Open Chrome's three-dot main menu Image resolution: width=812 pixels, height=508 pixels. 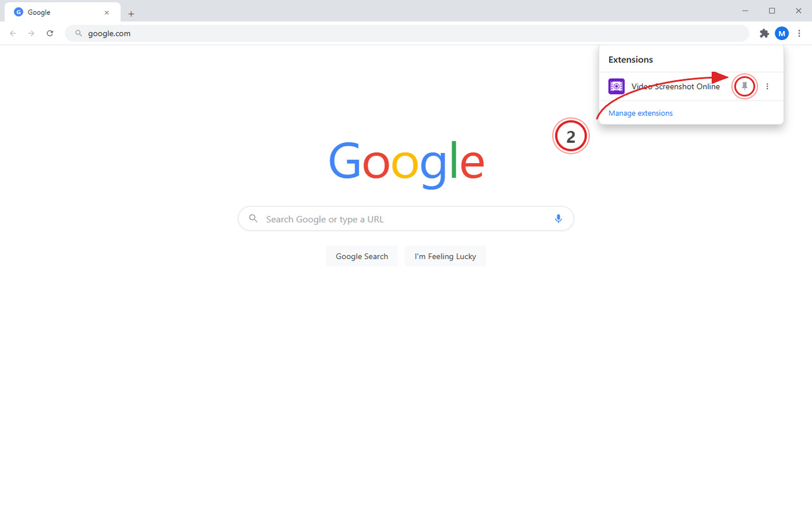799,33
